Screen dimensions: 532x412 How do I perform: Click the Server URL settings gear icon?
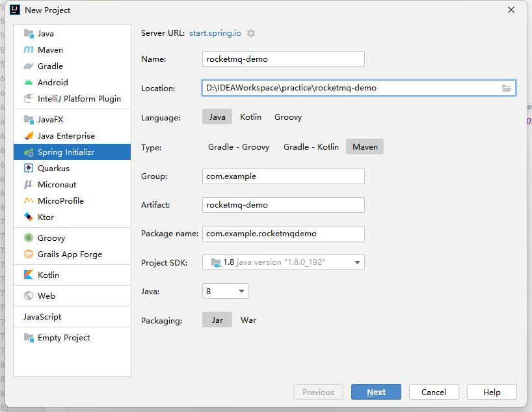251,33
